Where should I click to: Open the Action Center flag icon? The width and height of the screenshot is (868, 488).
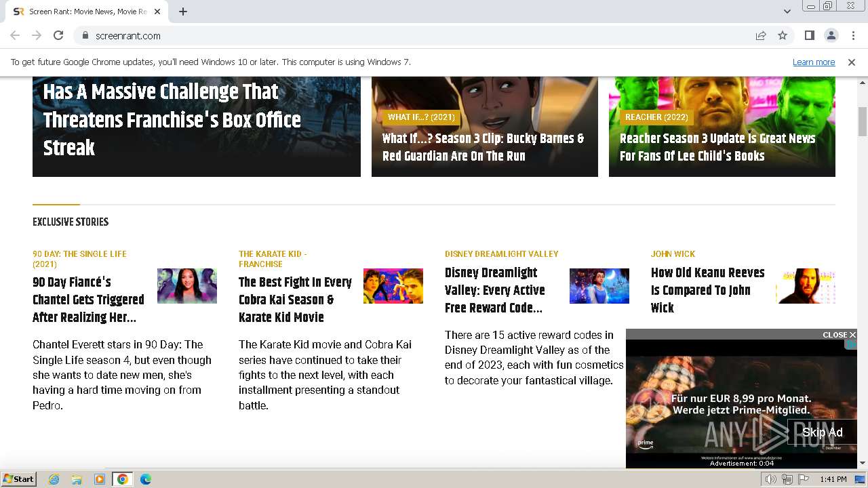[x=804, y=479]
